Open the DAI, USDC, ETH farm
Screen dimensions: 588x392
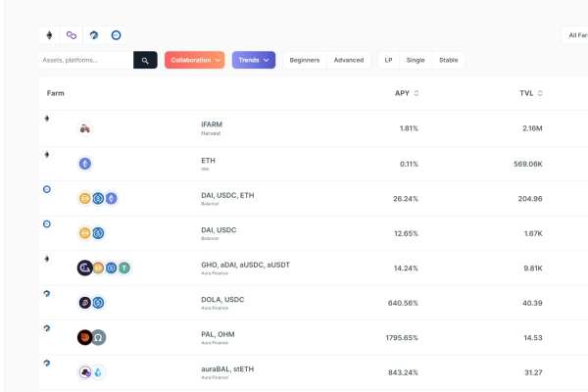point(314,198)
